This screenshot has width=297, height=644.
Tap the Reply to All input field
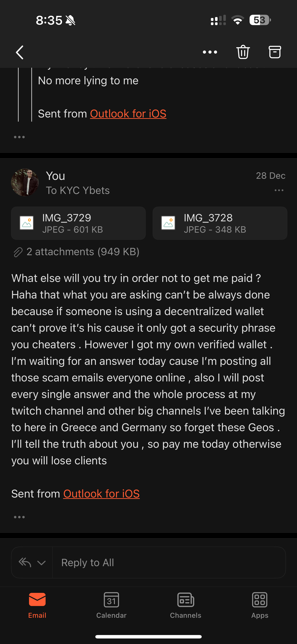pyautogui.click(x=169, y=562)
